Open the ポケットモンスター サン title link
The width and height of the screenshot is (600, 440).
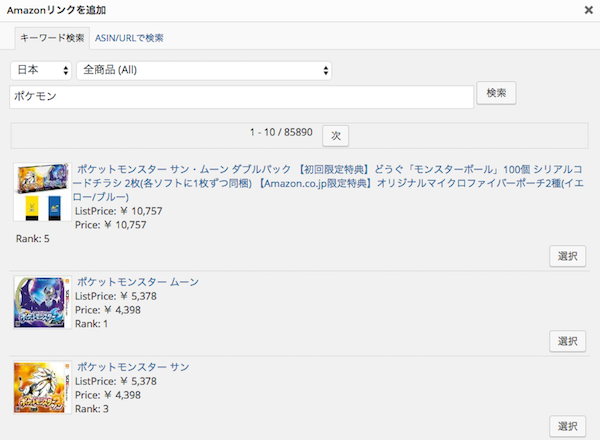pyautogui.click(x=133, y=367)
